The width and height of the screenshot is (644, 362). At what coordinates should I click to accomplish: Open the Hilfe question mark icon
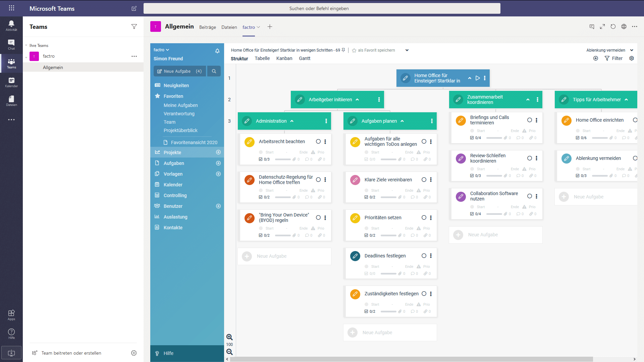click(11, 334)
